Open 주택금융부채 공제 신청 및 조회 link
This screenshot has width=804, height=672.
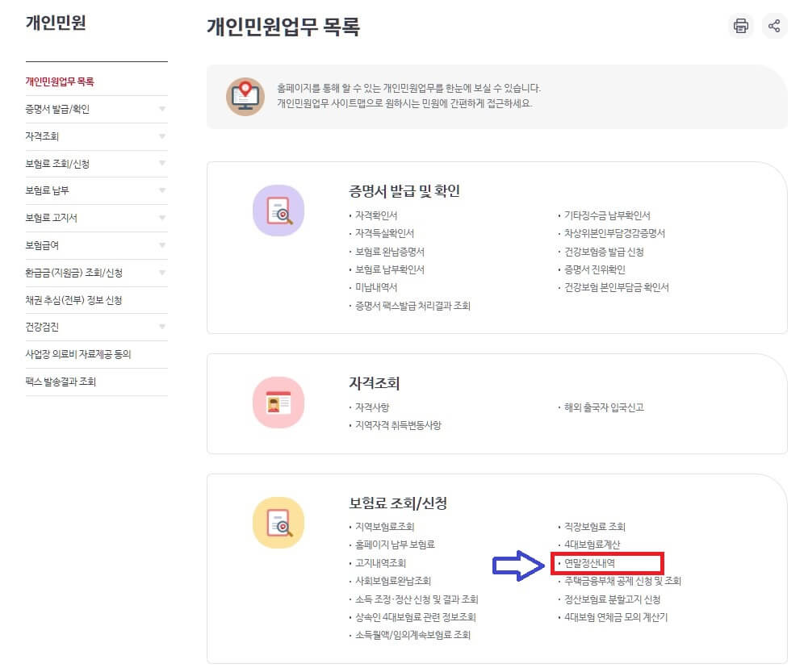pos(622,582)
